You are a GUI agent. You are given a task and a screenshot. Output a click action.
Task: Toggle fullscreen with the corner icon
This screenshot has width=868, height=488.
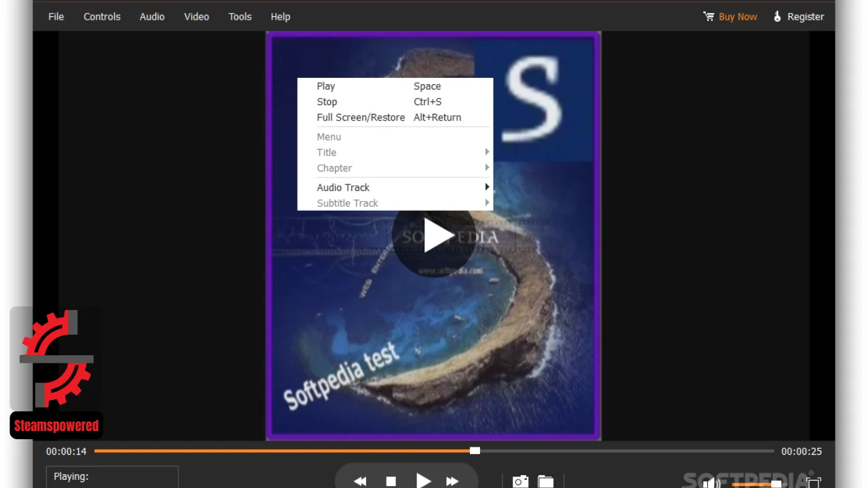pos(814,483)
